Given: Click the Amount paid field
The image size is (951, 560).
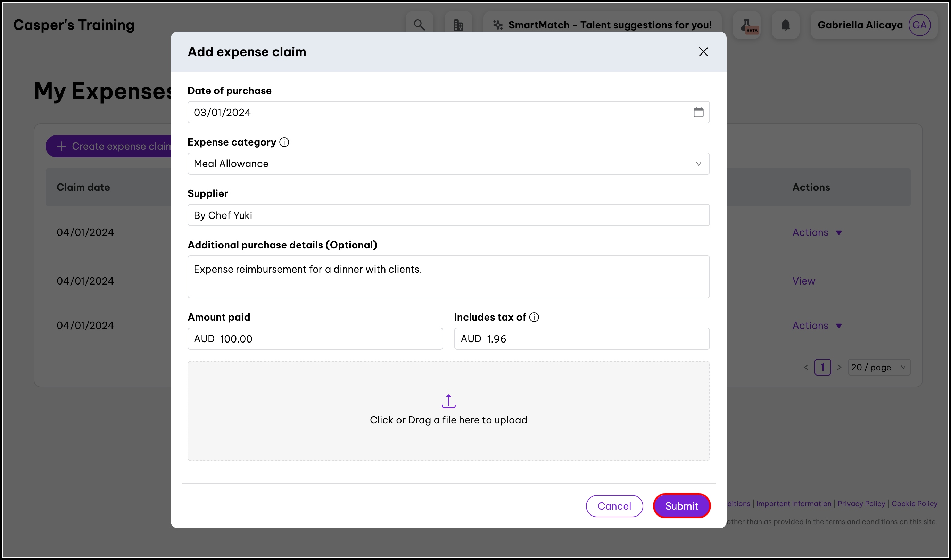Looking at the screenshot, I should [315, 339].
